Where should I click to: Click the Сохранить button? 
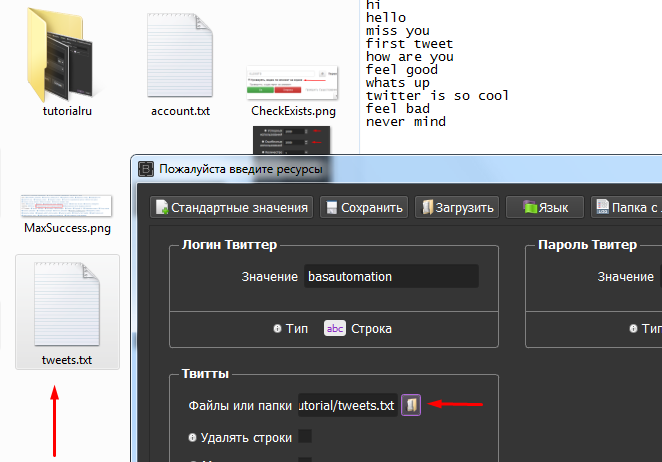click(x=362, y=208)
